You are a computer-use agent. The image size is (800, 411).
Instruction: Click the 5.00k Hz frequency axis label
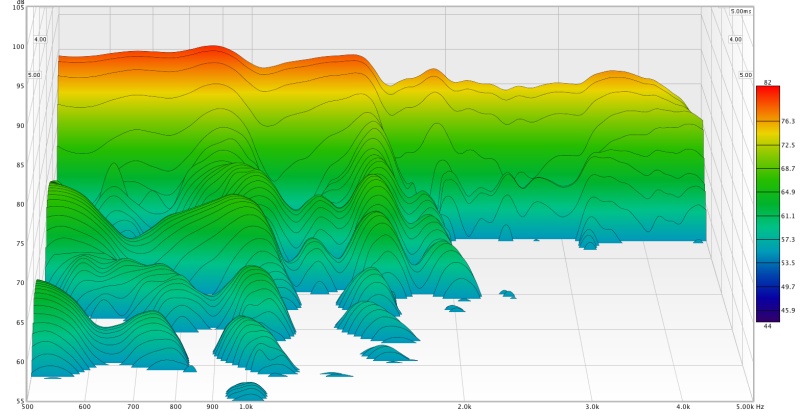(748, 407)
